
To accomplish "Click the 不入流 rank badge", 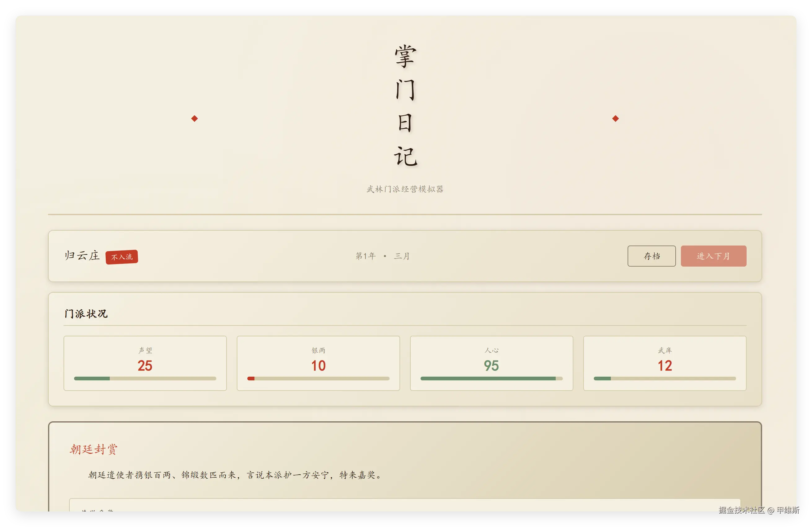I will [122, 257].
